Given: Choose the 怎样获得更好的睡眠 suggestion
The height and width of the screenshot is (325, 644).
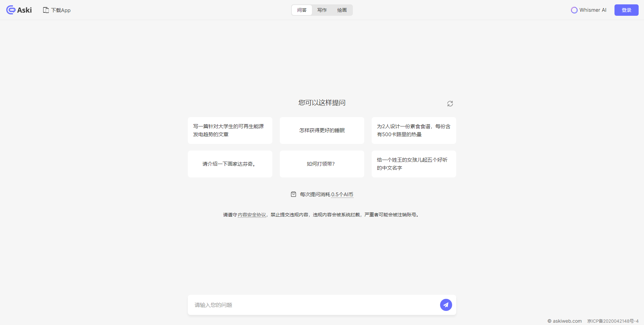Looking at the screenshot, I should (322, 130).
